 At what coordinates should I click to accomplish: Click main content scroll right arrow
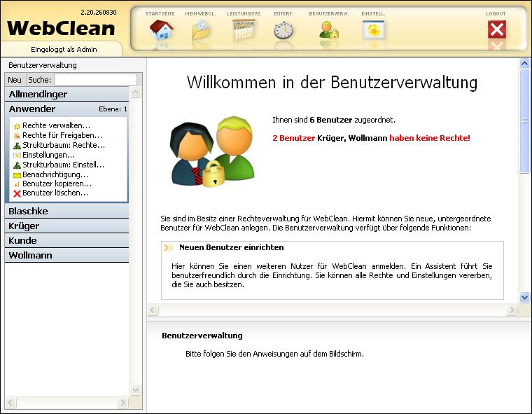pos(512,310)
